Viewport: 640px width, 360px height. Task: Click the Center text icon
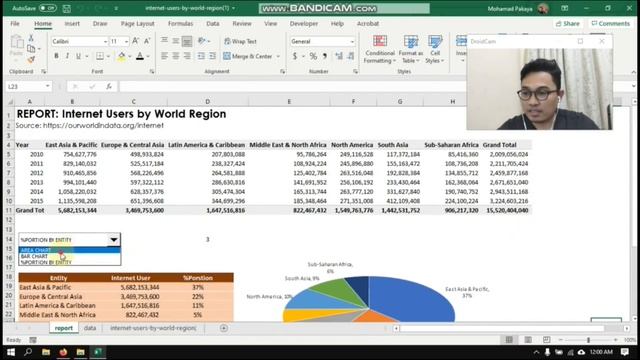[x=176, y=56]
